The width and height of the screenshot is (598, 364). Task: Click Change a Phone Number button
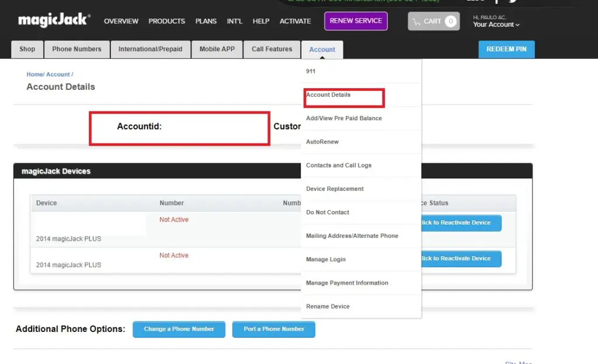(179, 329)
